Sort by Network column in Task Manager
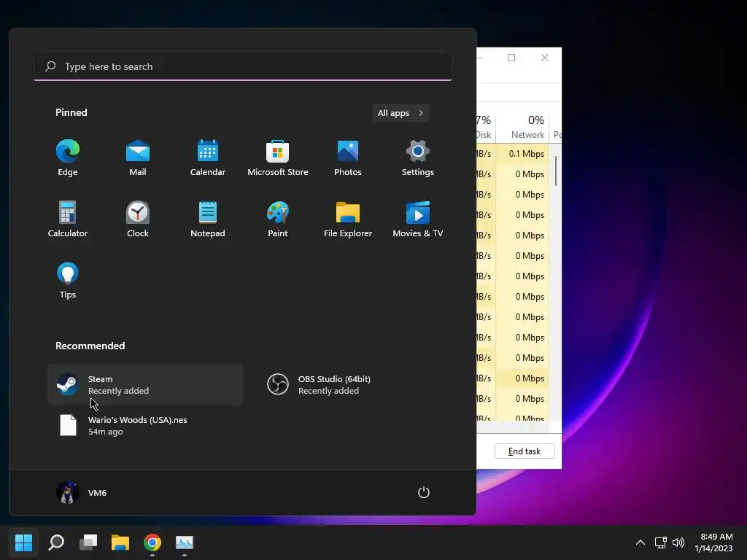 (522, 127)
